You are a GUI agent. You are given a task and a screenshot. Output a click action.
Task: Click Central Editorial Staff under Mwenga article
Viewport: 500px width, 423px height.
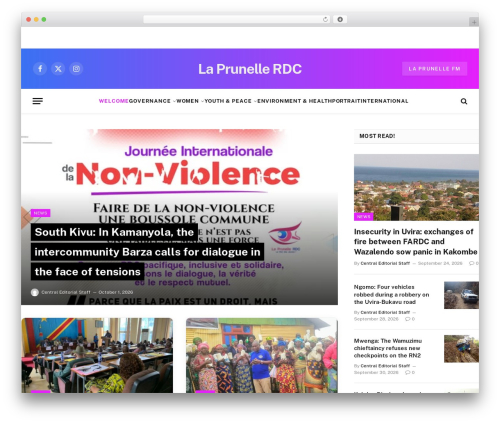coord(385,366)
